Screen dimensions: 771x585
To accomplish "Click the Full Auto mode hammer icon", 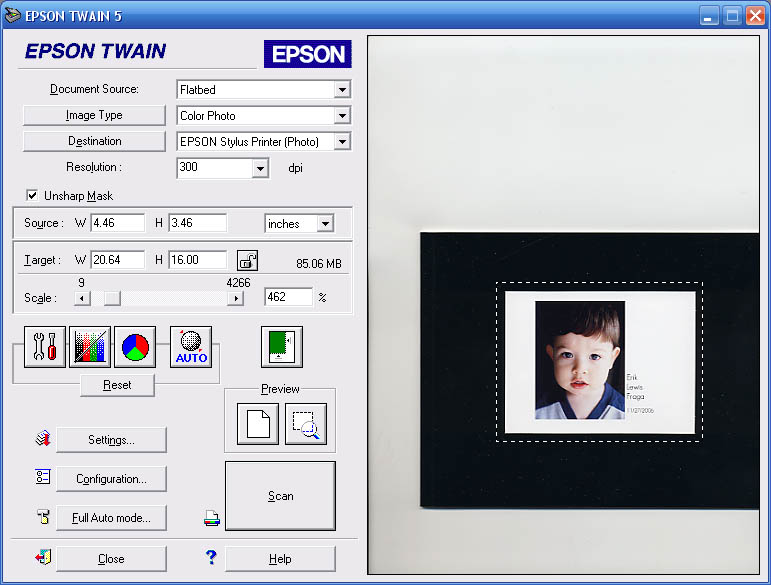I will 44,516.
